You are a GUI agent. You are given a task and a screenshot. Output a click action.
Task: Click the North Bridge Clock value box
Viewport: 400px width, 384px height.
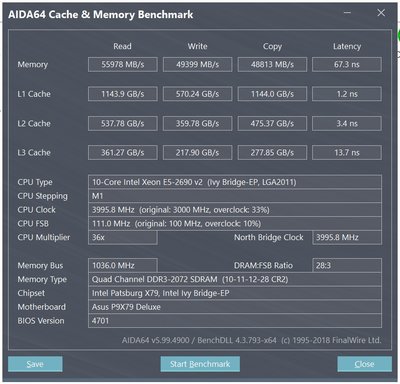(347, 237)
